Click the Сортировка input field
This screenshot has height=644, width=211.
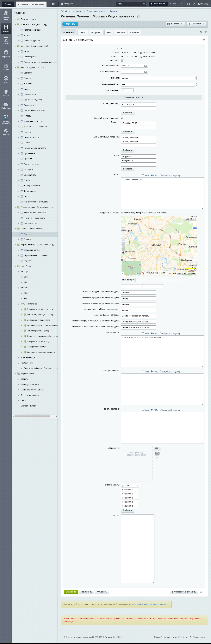pos(127,90)
